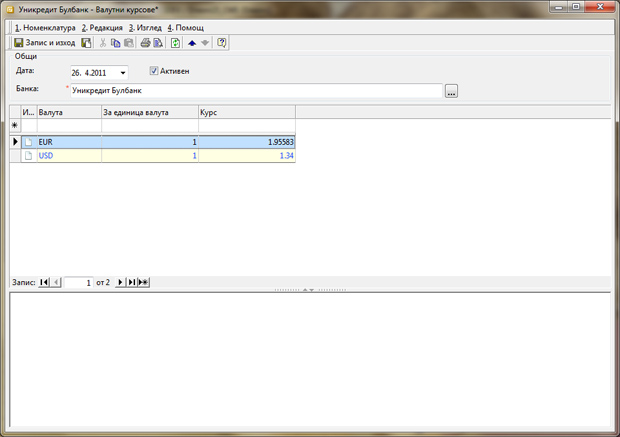Click the Print icon
The height and width of the screenshot is (437, 620).
pos(146,43)
